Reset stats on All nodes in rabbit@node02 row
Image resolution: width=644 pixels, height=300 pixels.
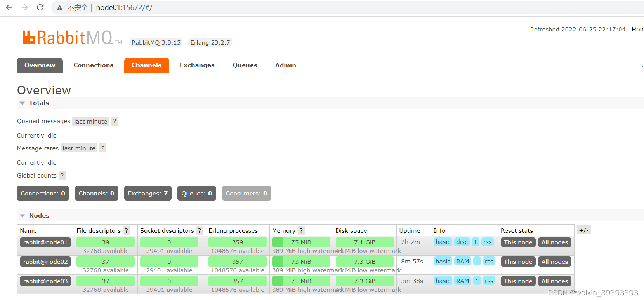[555, 262]
